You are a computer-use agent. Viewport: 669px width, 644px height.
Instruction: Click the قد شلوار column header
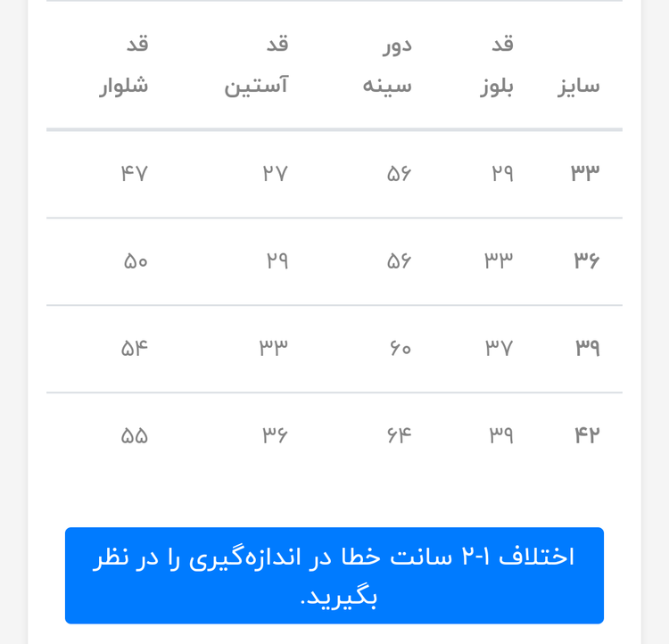pyautogui.click(x=125, y=65)
